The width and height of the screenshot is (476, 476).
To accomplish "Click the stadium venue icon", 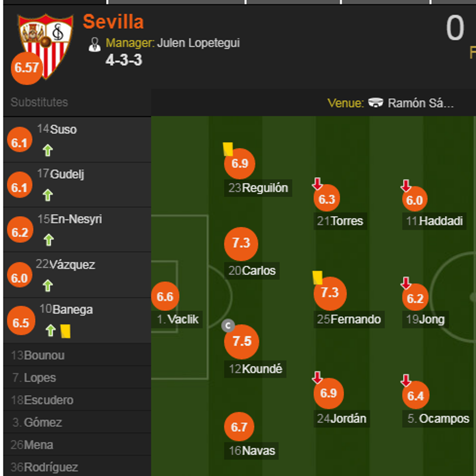I will click(375, 103).
